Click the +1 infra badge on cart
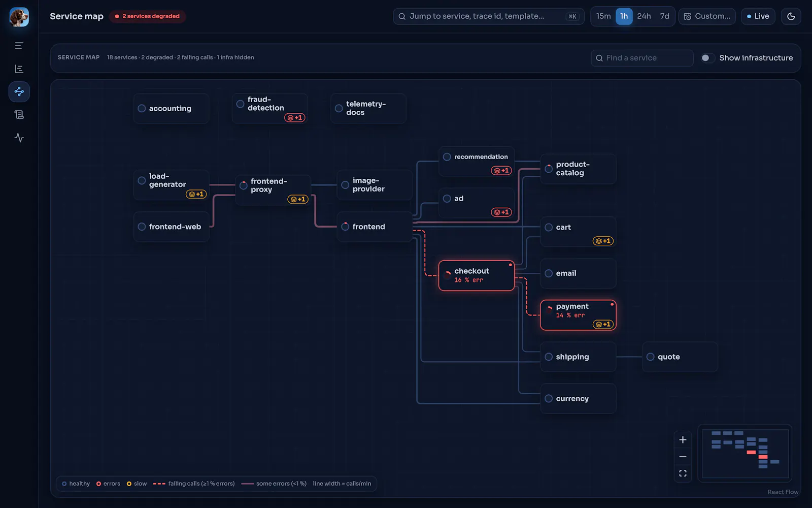 [x=603, y=241]
